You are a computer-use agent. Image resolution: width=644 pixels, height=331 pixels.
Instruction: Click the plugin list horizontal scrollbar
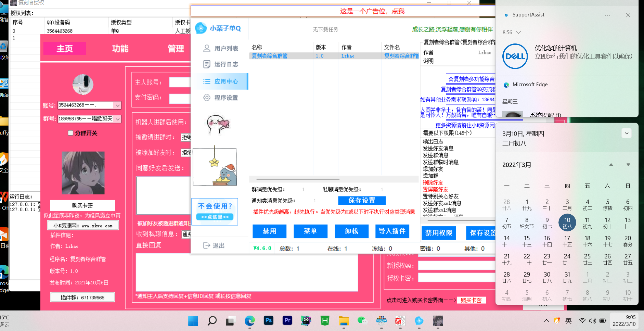(x=298, y=179)
